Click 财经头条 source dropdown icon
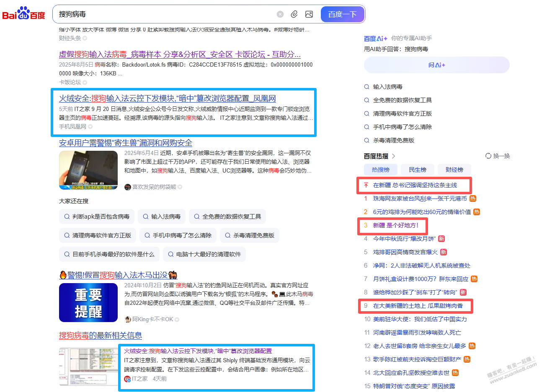 pyautogui.click(x=85, y=39)
